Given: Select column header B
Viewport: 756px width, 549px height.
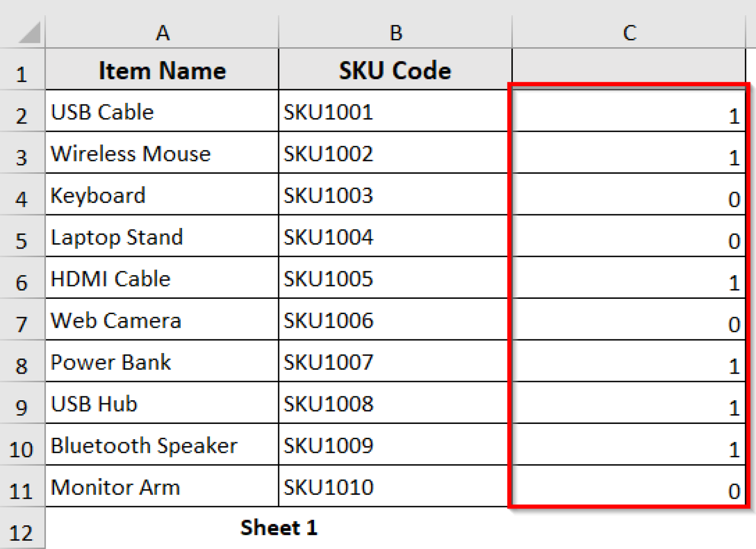Looking at the screenshot, I should click(394, 32).
